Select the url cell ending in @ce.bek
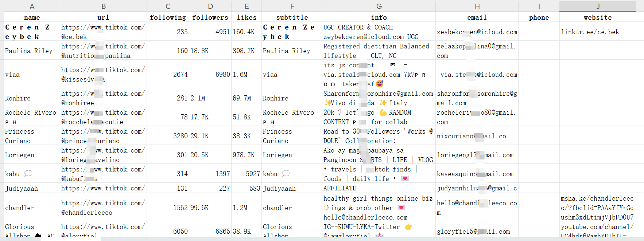The image size is (644, 241). coord(104,32)
